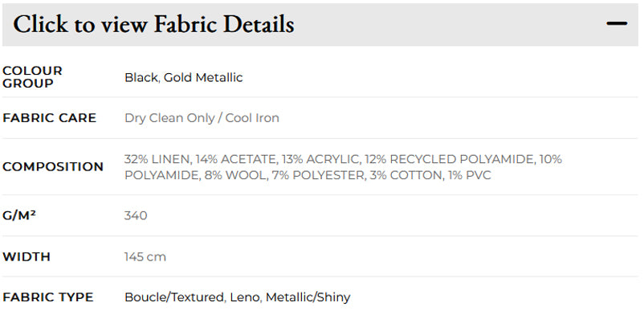The width and height of the screenshot is (644, 311).
Task: Click the FABRIC CARE label
Action: 49,118
